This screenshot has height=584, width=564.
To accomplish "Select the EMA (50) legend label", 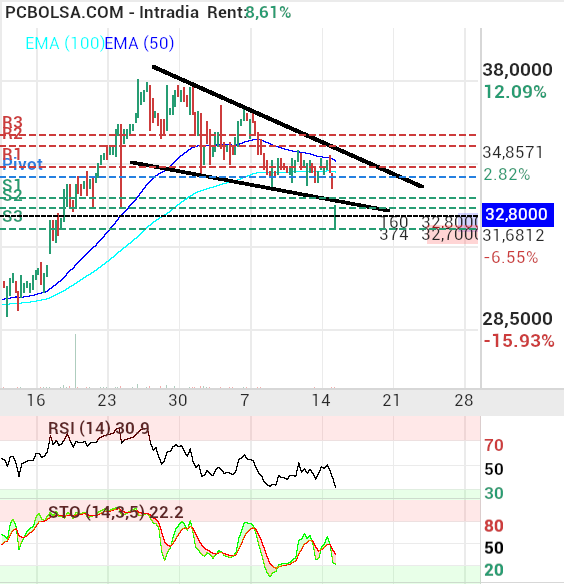I will (x=139, y=43).
